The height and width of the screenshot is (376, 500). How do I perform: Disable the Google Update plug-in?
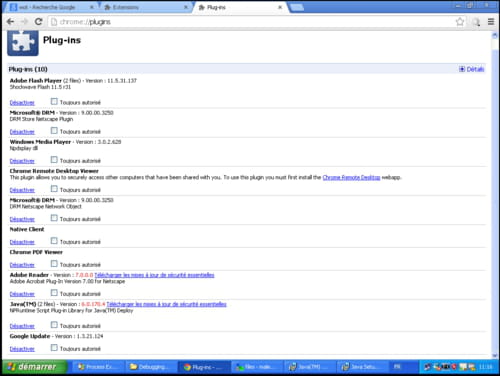click(x=22, y=349)
